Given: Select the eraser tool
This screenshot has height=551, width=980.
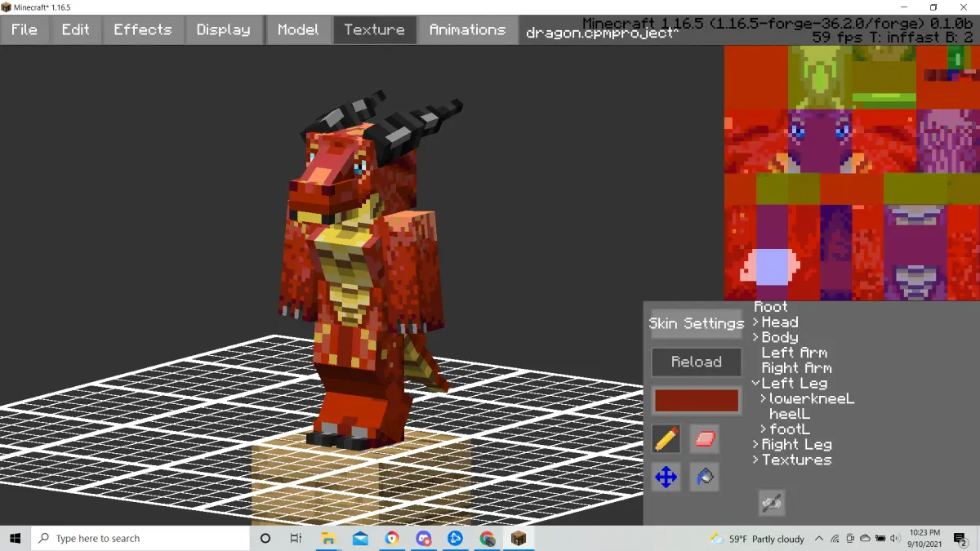Looking at the screenshot, I should tap(705, 440).
